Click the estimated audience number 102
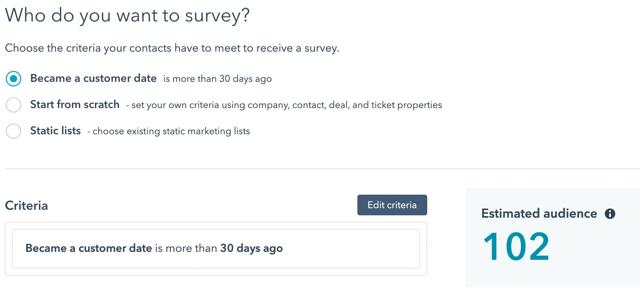The width and height of the screenshot is (644, 290). tap(516, 247)
